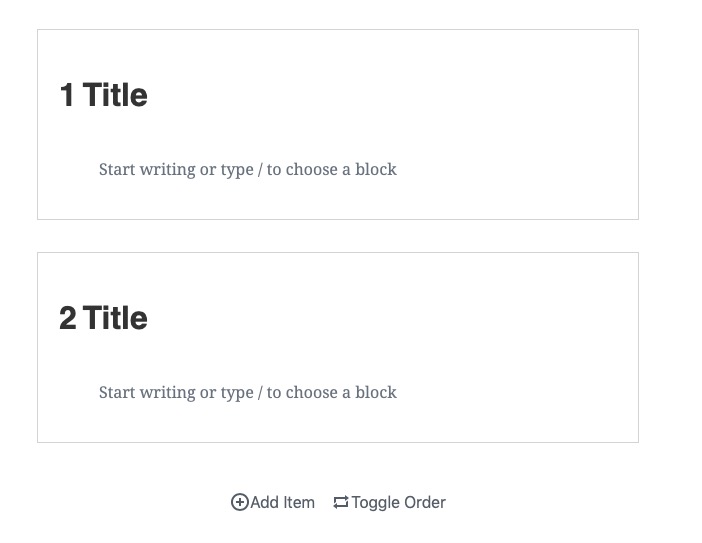Viewport: 702px width, 543px height.
Task: Click empty area below second item's paragraph
Action: (338, 423)
